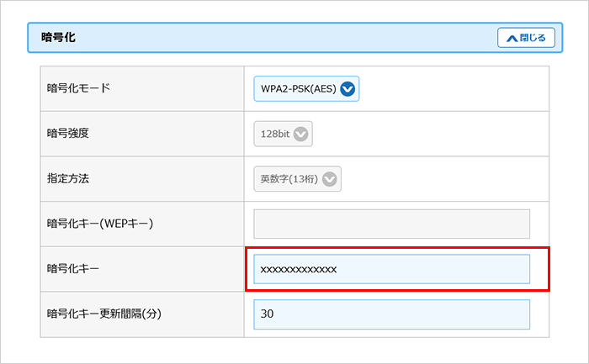
Task: Click the empty WEPキー input field
Action: click(x=391, y=224)
